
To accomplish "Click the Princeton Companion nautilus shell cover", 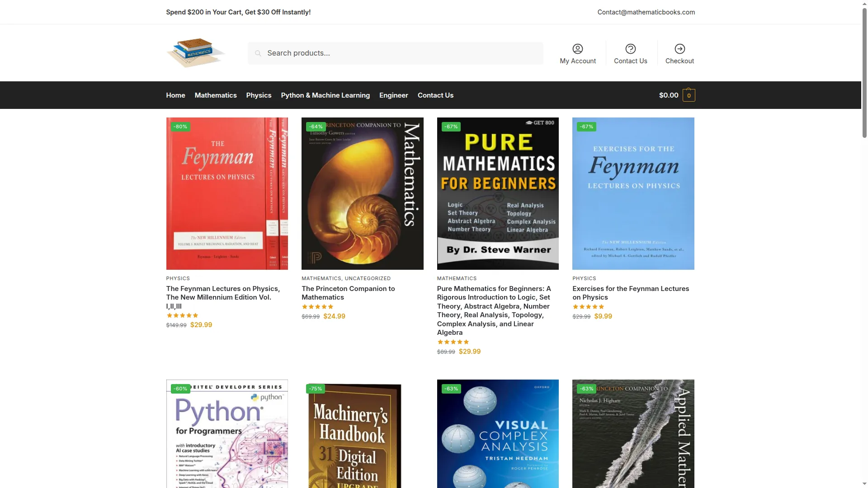I will point(363,193).
